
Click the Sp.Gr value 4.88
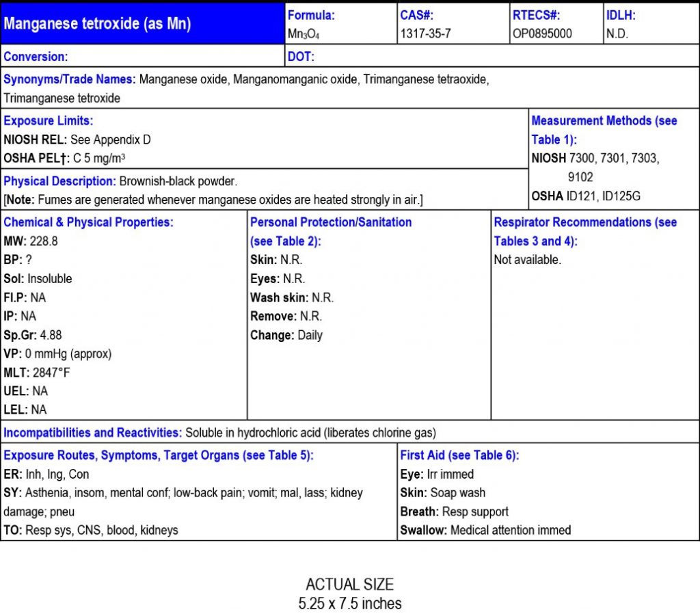pyautogui.click(x=38, y=335)
